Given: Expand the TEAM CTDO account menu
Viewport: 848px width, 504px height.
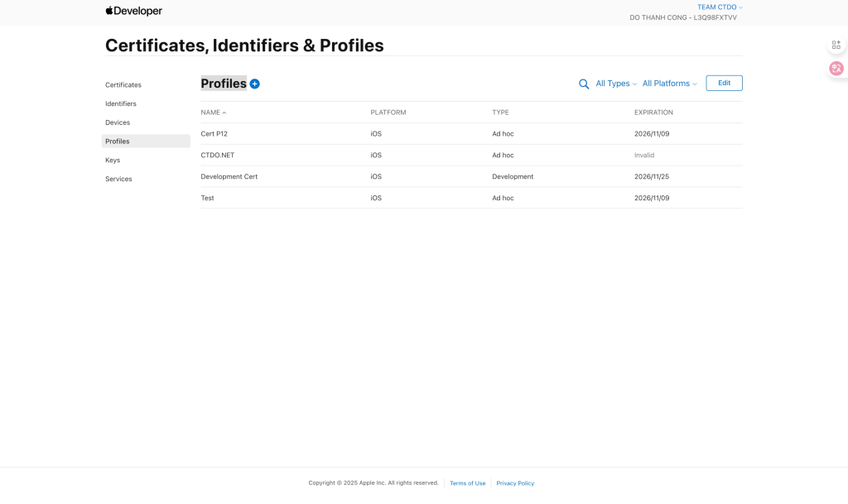Looking at the screenshot, I should 720,7.
